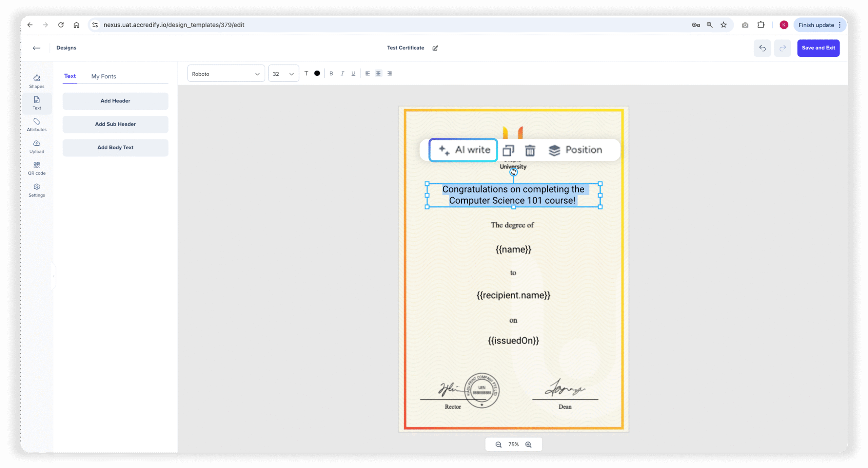This screenshot has width=868, height=468.
Task: Click Add Header button
Action: 115,101
